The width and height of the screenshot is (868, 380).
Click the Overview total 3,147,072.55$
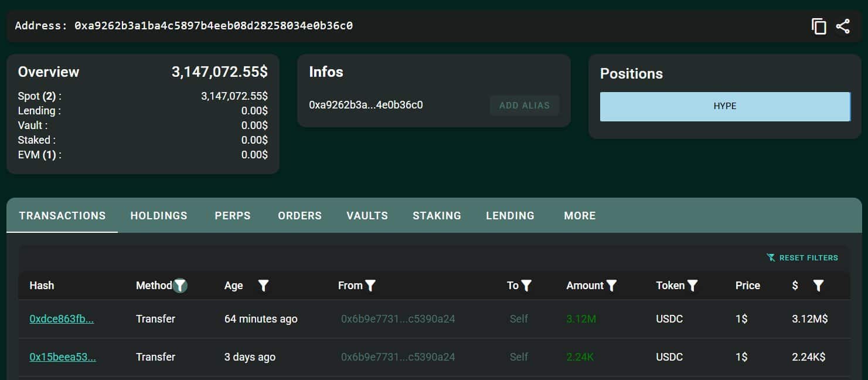click(x=220, y=72)
